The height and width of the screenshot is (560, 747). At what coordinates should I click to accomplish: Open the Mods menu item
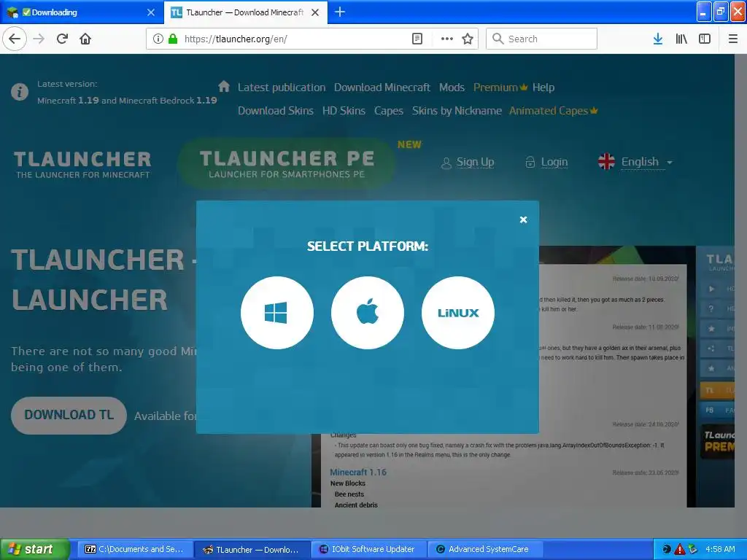tap(452, 87)
